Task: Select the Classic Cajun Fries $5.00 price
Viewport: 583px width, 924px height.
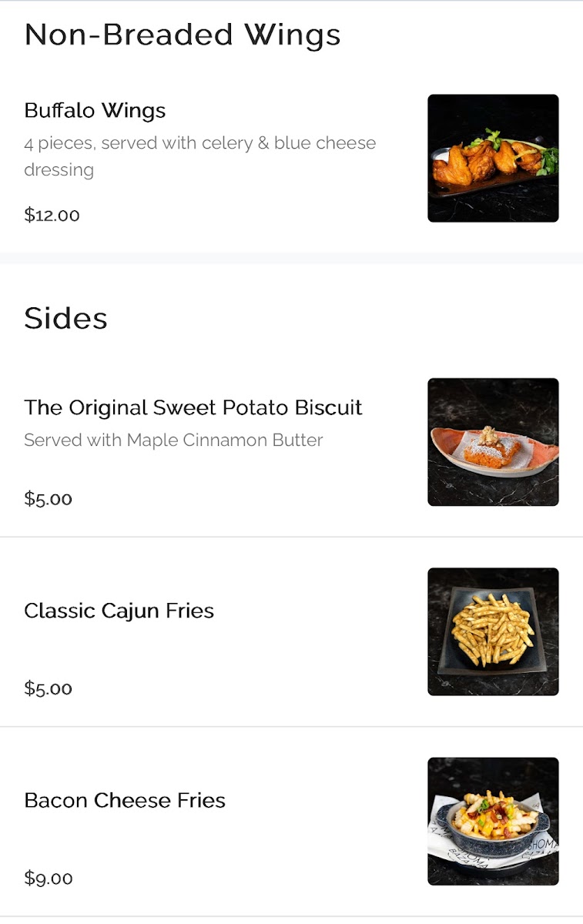Action: click(48, 688)
